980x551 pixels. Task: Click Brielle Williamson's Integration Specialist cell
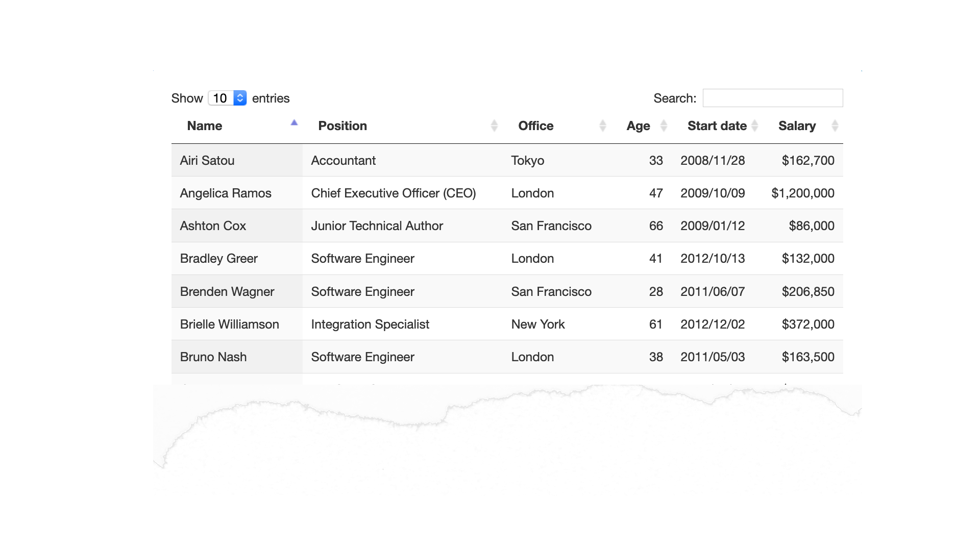pyautogui.click(x=370, y=324)
